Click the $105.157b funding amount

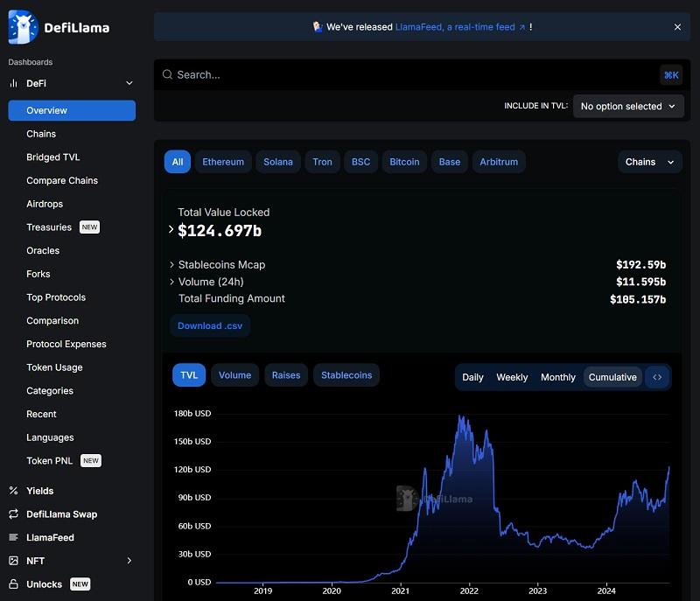coord(638,299)
